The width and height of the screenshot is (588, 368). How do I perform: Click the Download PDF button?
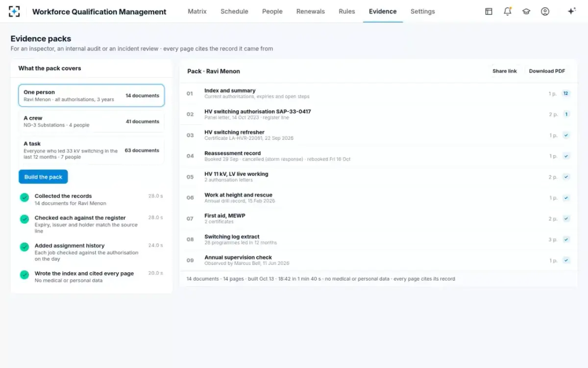point(547,71)
